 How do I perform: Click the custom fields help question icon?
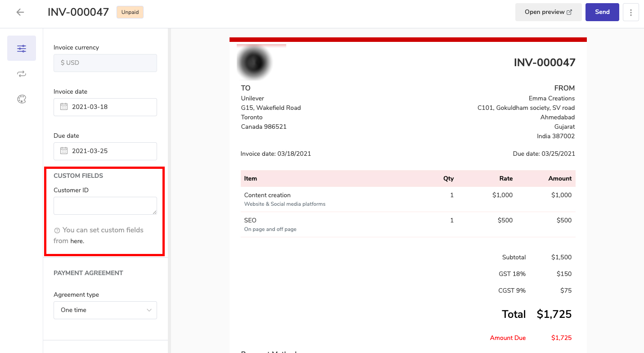(57, 231)
